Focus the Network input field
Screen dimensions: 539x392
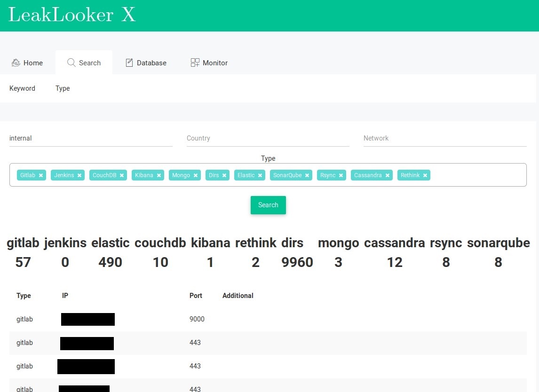coord(445,138)
